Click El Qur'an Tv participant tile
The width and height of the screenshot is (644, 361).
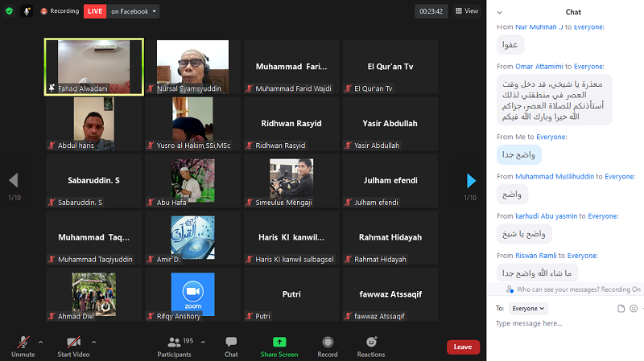pos(390,67)
